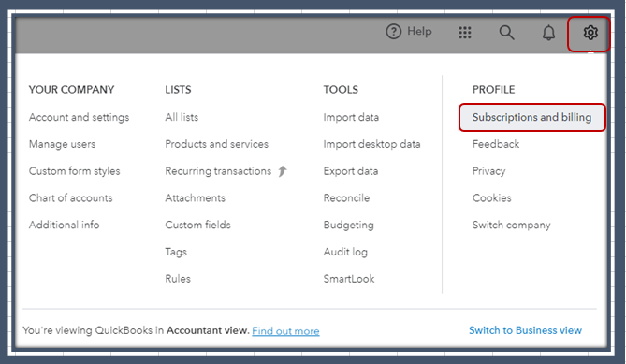Click the search magnifier icon
Screen dimensions: 626x364
[506, 33]
